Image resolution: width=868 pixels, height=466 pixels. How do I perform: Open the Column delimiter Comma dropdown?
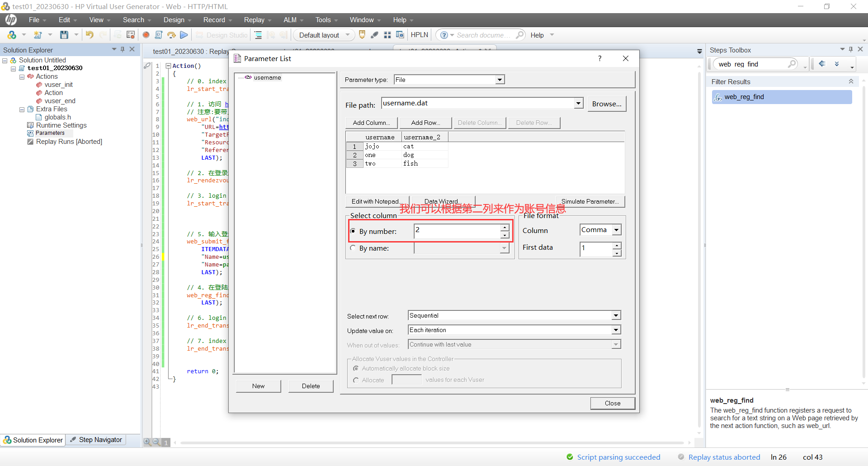point(616,230)
